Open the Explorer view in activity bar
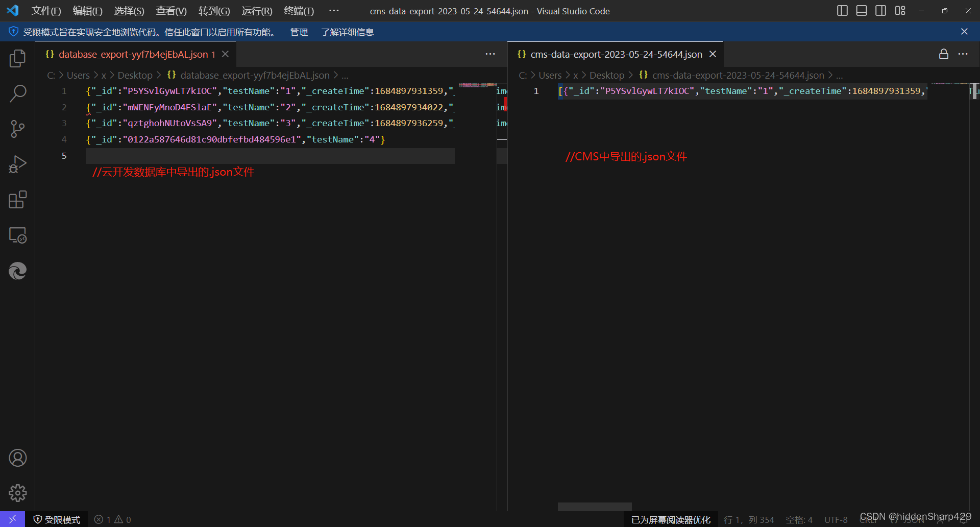This screenshot has width=980, height=527. [17, 58]
